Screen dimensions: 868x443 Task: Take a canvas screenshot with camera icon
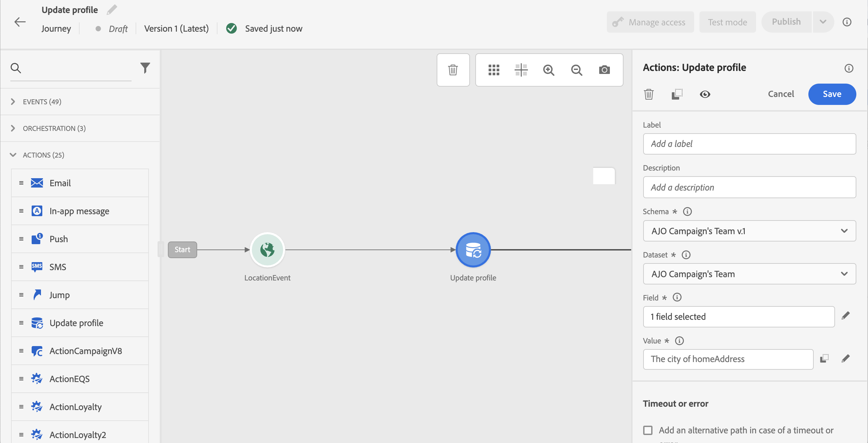click(x=604, y=70)
